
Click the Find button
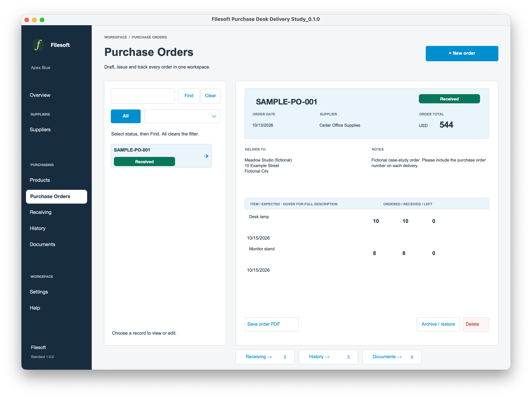coord(189,96)
